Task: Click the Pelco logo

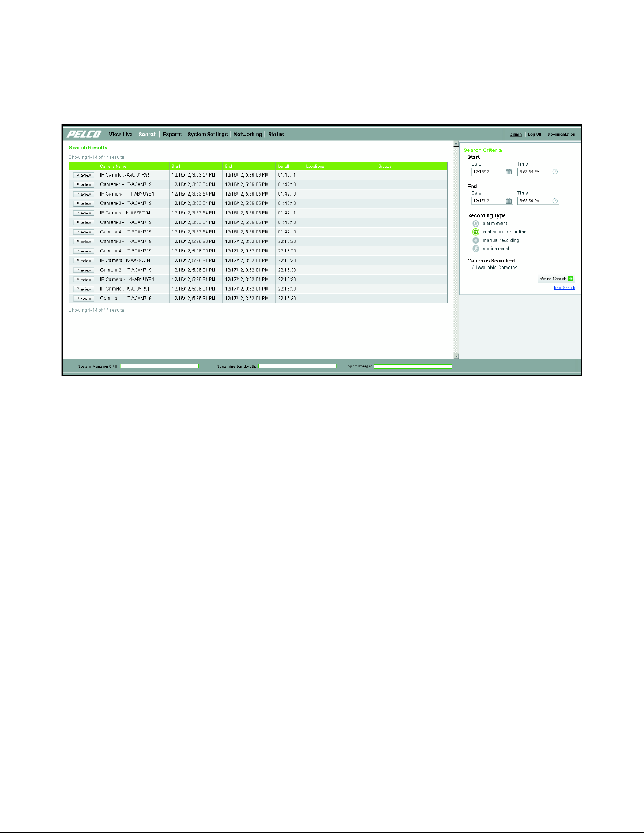Action: tap(84, 135)
